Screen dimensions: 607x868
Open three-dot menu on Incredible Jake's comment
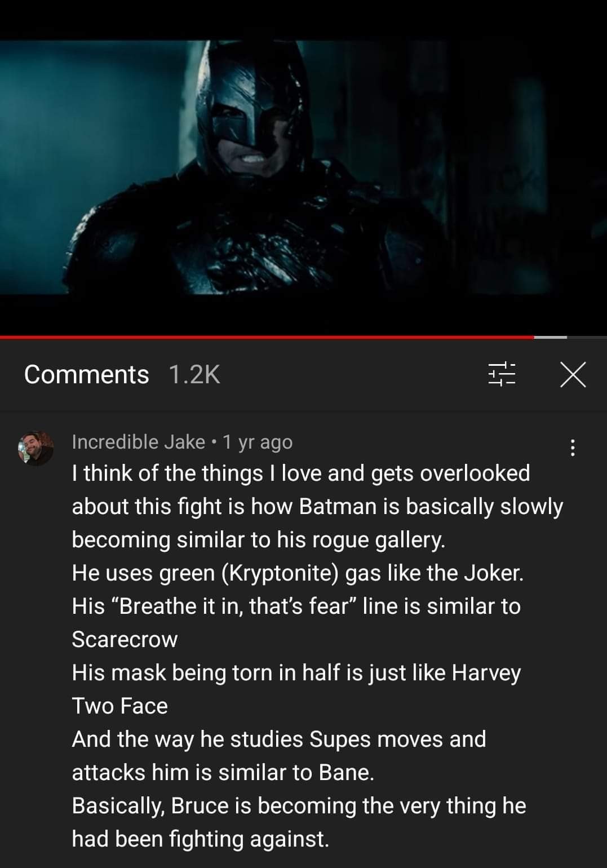[x=572, y=448]
